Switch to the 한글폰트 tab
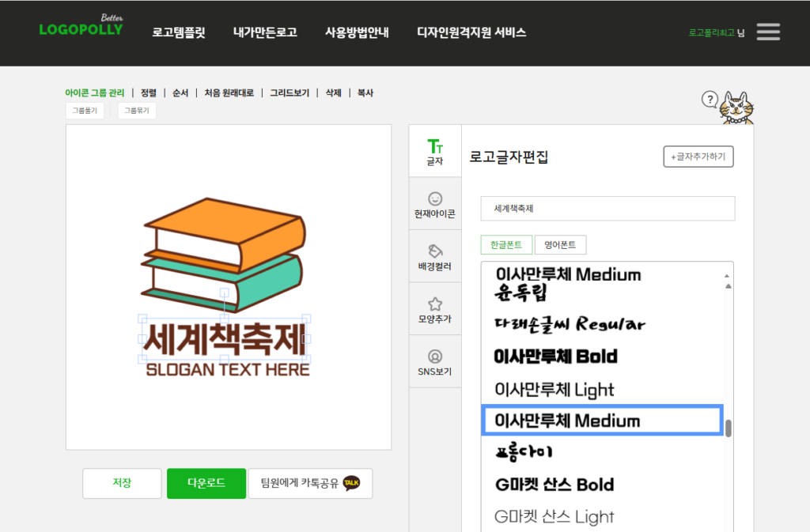 point(506,244)
